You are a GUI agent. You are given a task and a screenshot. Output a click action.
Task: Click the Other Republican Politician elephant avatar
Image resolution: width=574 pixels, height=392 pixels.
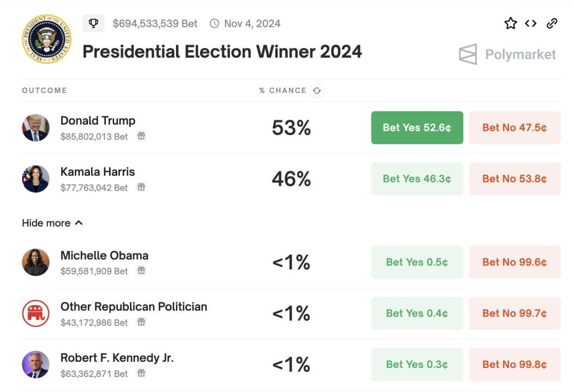tap(36, 314)
